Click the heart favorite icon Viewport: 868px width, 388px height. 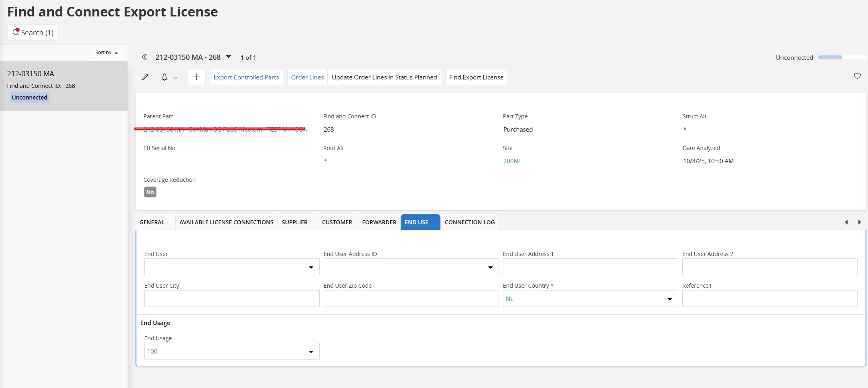(x=857, y=76)
